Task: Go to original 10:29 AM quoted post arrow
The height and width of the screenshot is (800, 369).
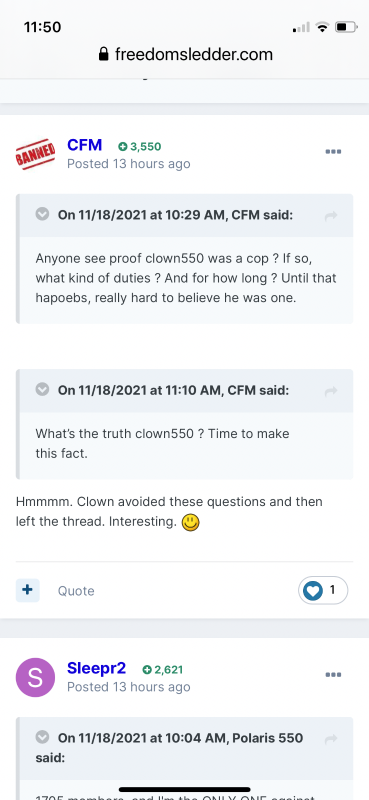Action: tap(331, 216)
